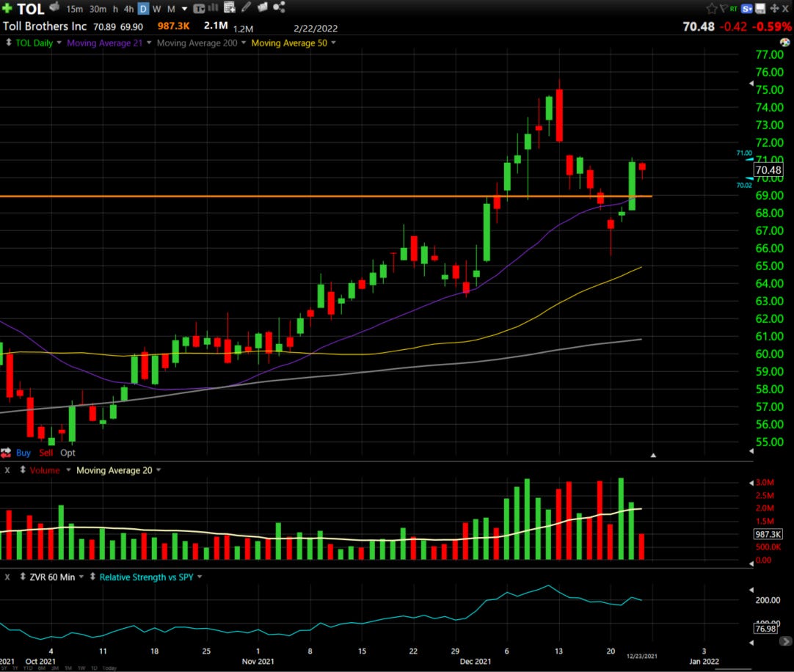Image resolution: width=794 pixels, height=672 pixels.
Task: Open Relative Strength vs SPY dropdown
Action: click(x=200, y=577)
